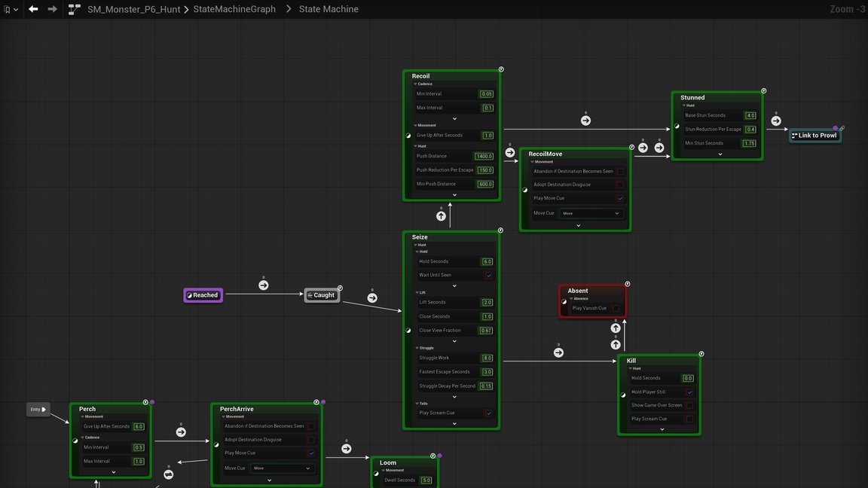Select the Entry node
Viewport: 868px width, 488px height.
38,410
